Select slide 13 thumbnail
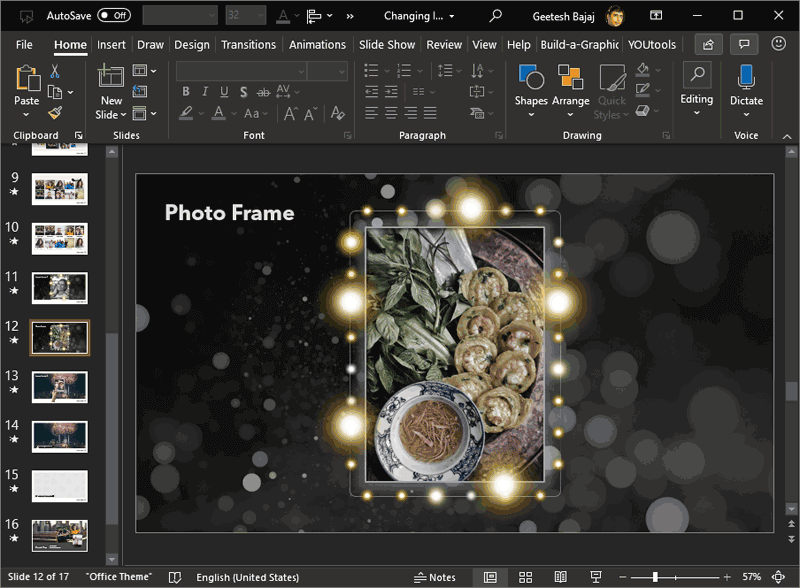800x588 pixels. 60,386
